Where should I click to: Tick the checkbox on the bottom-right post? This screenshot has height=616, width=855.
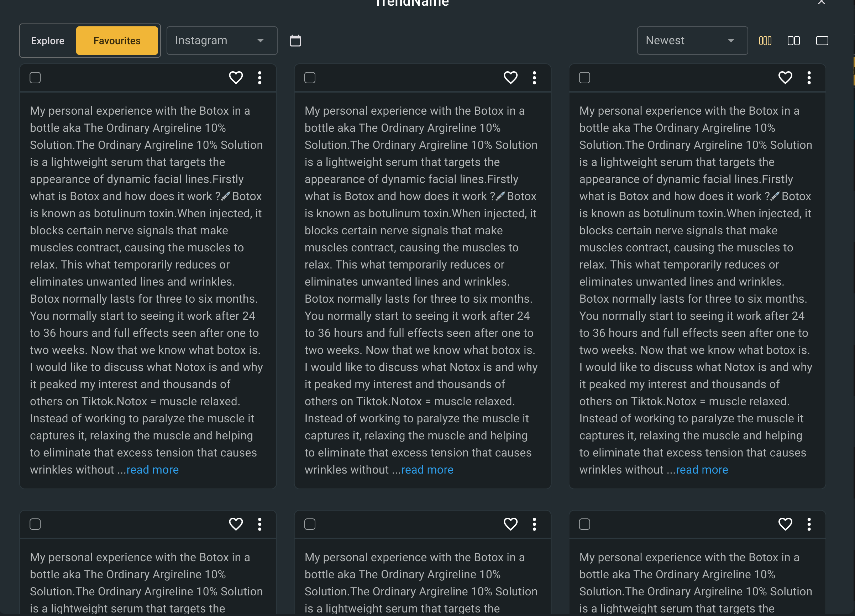(585, 524)
